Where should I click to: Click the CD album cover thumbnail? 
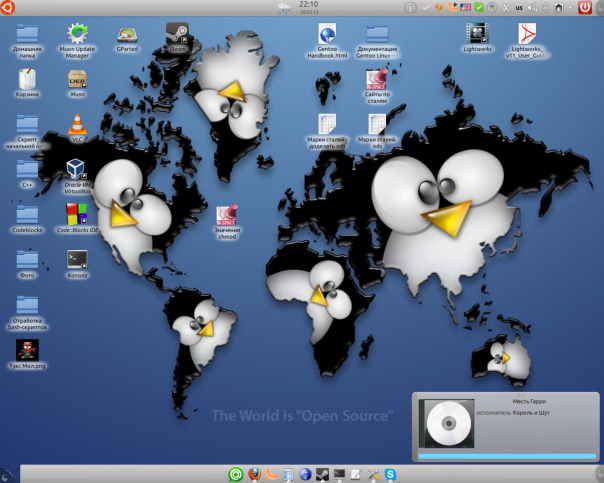click(x=443, y=423)
